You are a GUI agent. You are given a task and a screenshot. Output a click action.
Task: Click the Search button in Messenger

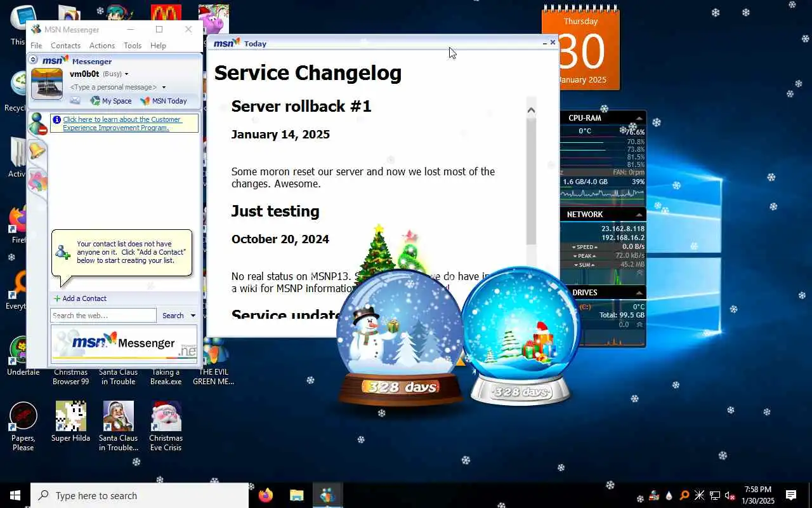click(173, 316)
